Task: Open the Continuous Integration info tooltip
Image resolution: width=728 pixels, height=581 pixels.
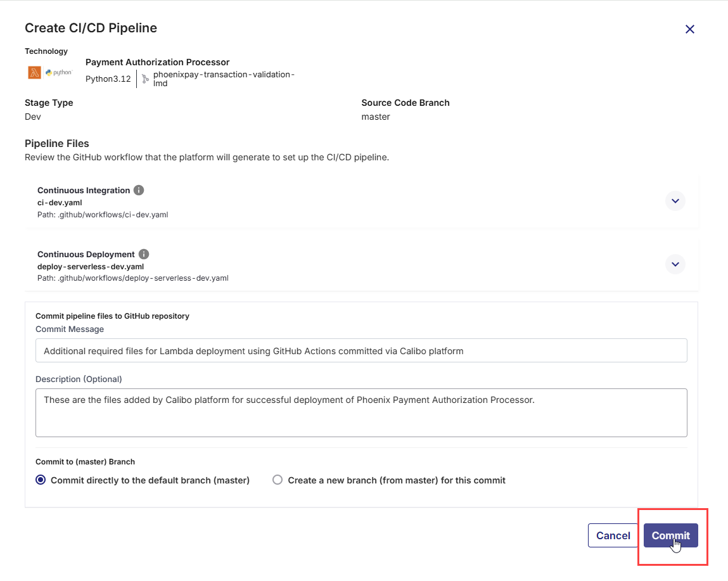Action: (138, 189)
